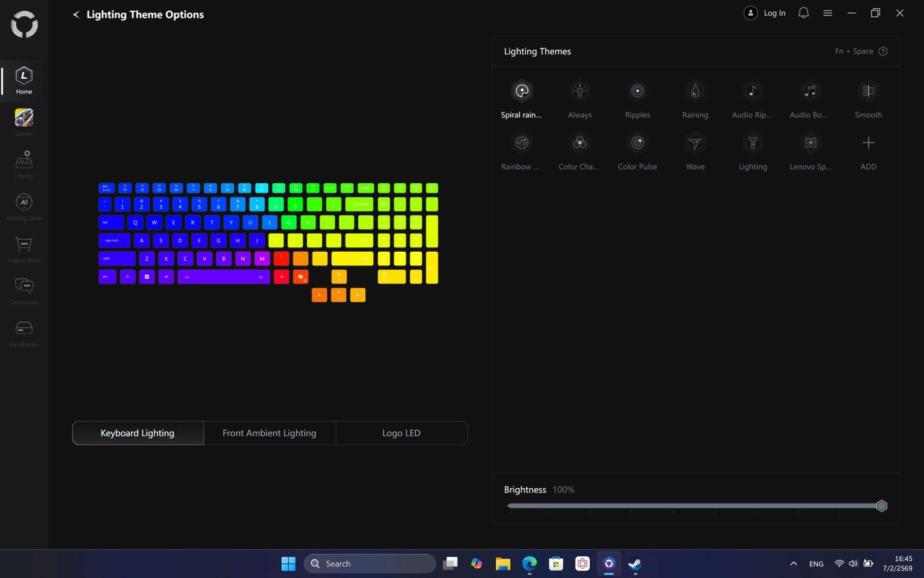Open Steam from the taskbar

635,564
